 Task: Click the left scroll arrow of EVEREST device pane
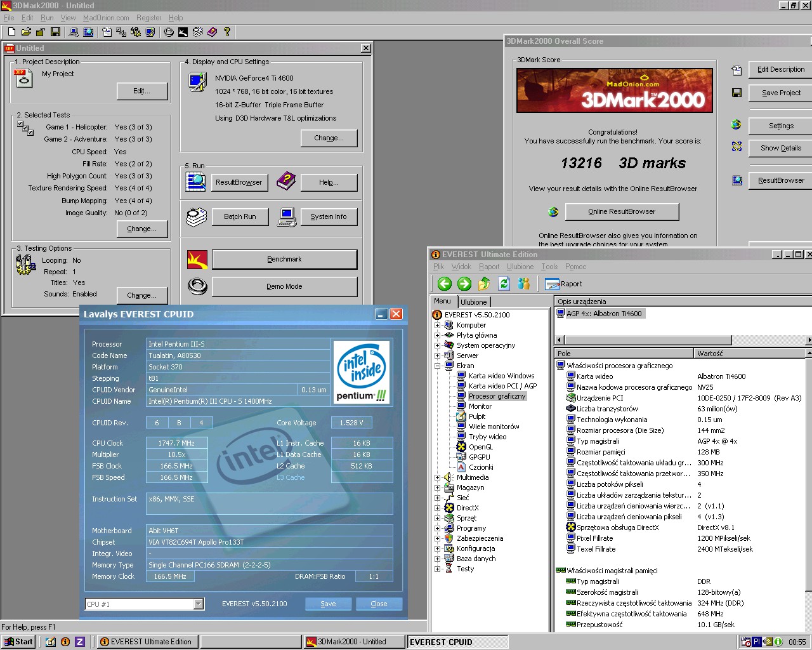click(x=559, y=340)
